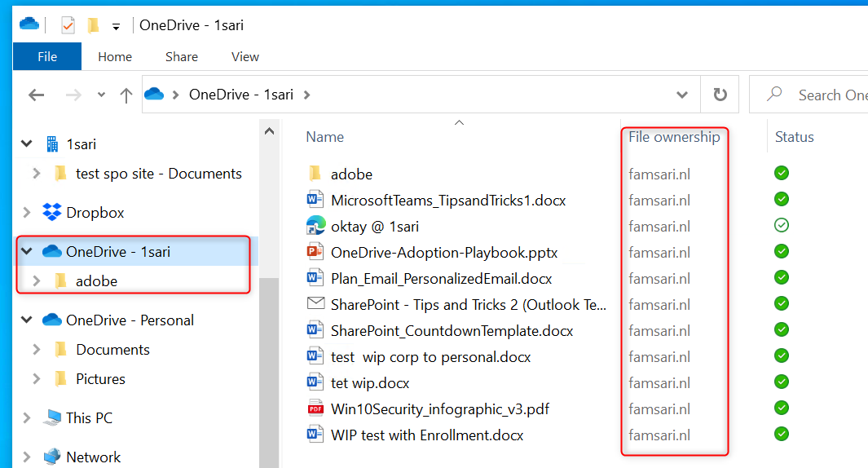
Task: Sort by File ownership column header
Action: point(674,137)
